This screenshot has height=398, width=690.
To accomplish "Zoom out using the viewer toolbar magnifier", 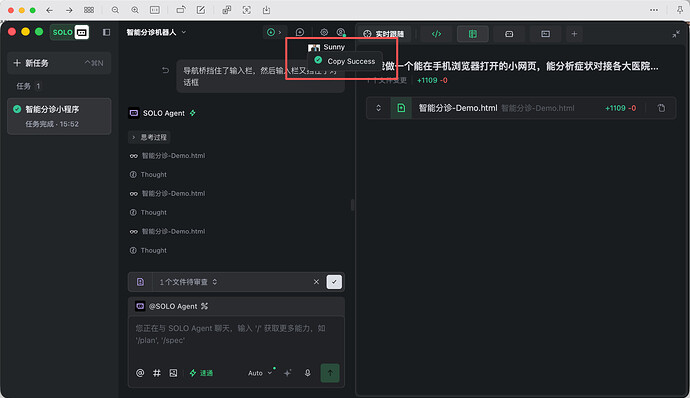I will (115, 10).
